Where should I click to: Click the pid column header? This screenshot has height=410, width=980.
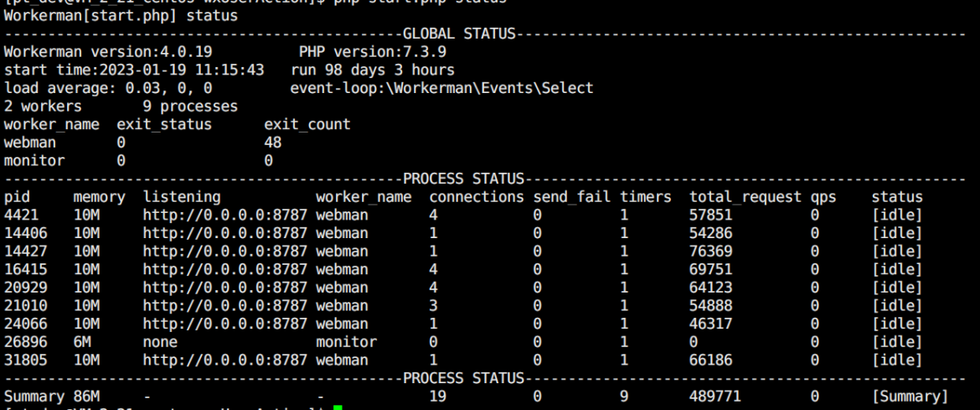[x=17, y=197]
